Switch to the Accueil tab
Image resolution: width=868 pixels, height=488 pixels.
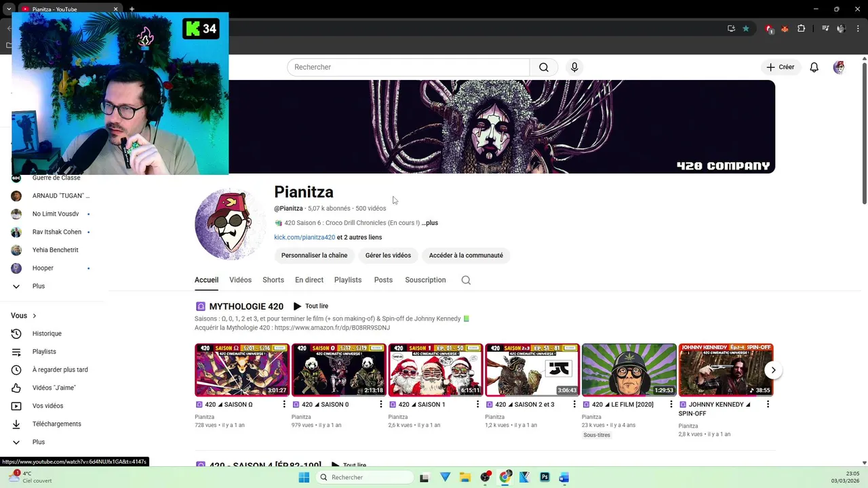(x=206, y=280)
